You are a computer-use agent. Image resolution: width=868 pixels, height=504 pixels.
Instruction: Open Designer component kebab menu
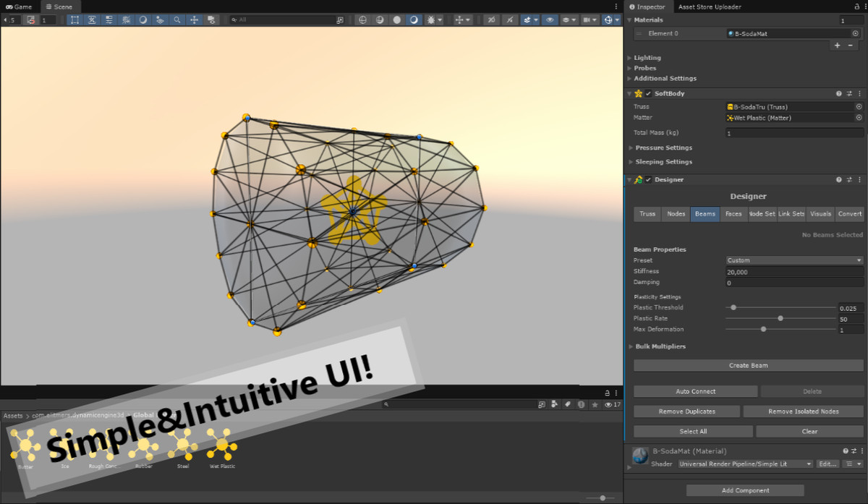pos(859,179)
